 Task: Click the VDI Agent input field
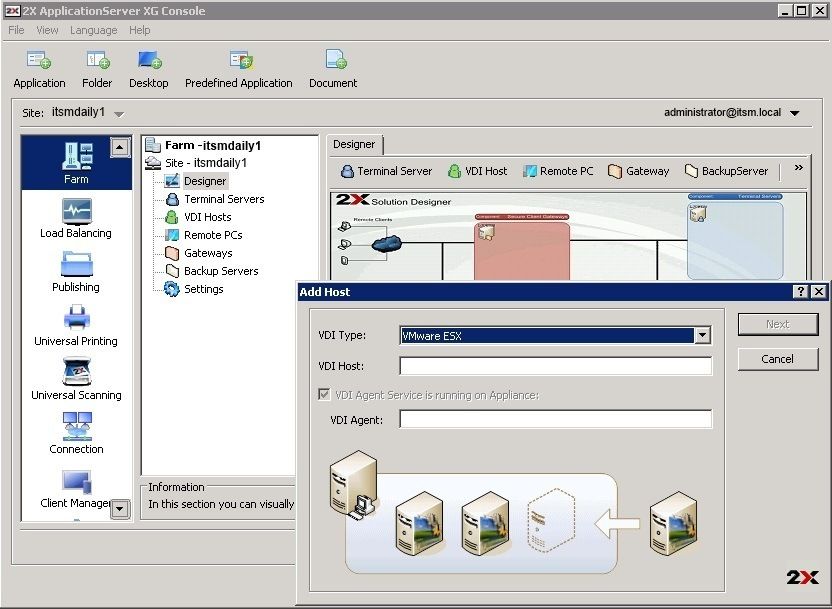pyautogui.click(x=555, y=419)
